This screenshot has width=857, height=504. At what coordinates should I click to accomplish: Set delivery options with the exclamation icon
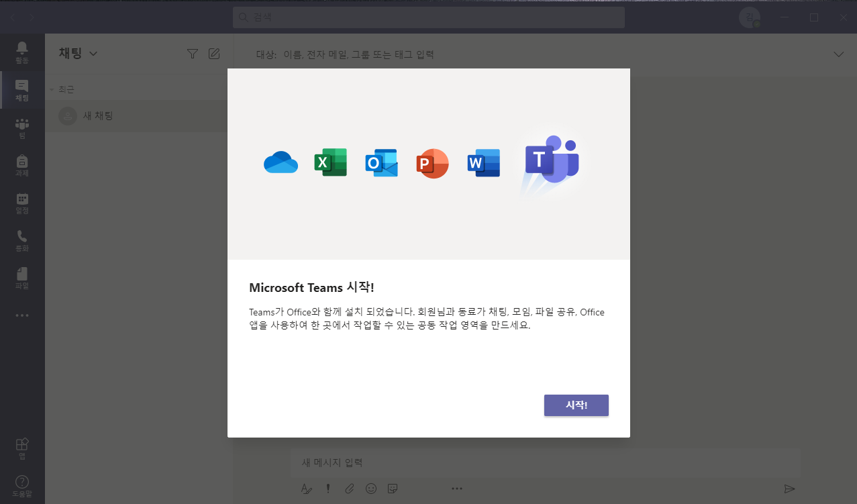[x=328, y=489]
